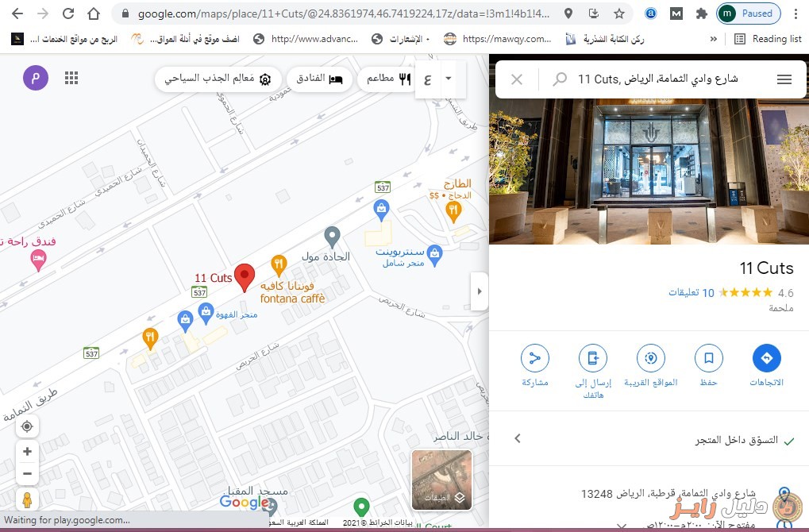Run search with the magnifier icon
This screenshot has height=532, width=809.
click(x=560, y=79)
